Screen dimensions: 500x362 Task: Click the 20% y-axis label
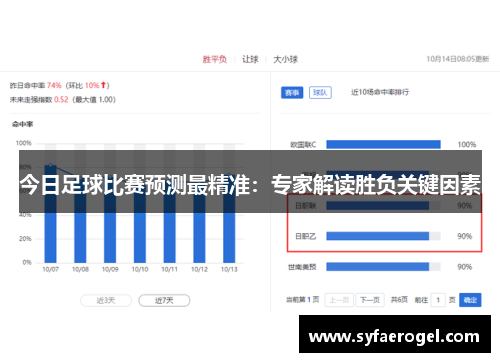pyautogui.click(x=25, y=239)
